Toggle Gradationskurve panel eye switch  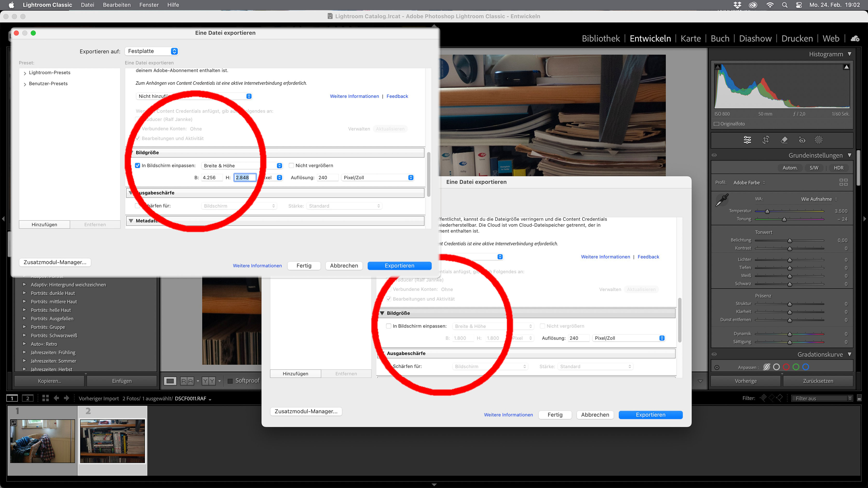pyautogui.click(x=714, y=354)
